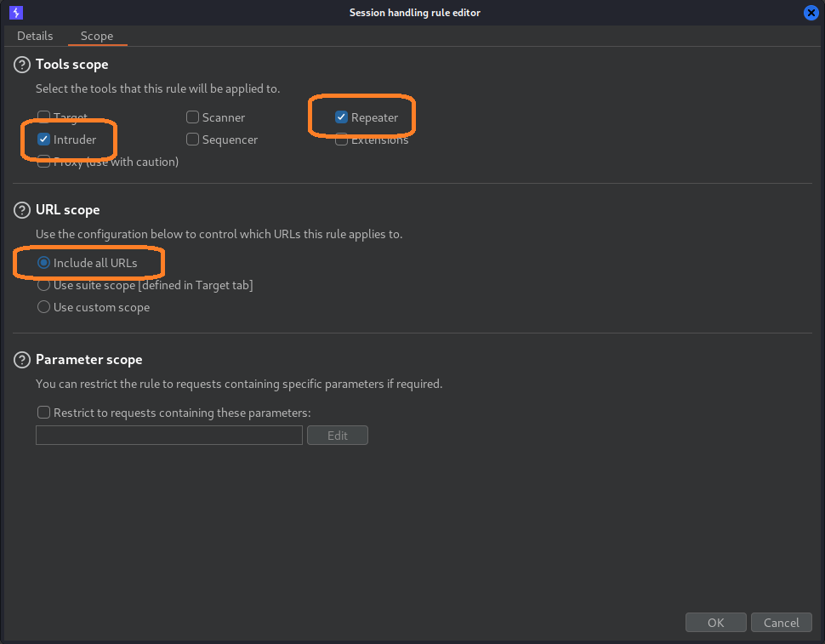Select Use custom scope radio button
The height and width of the screenshot is (644, 825).
[x=43, y=307]
